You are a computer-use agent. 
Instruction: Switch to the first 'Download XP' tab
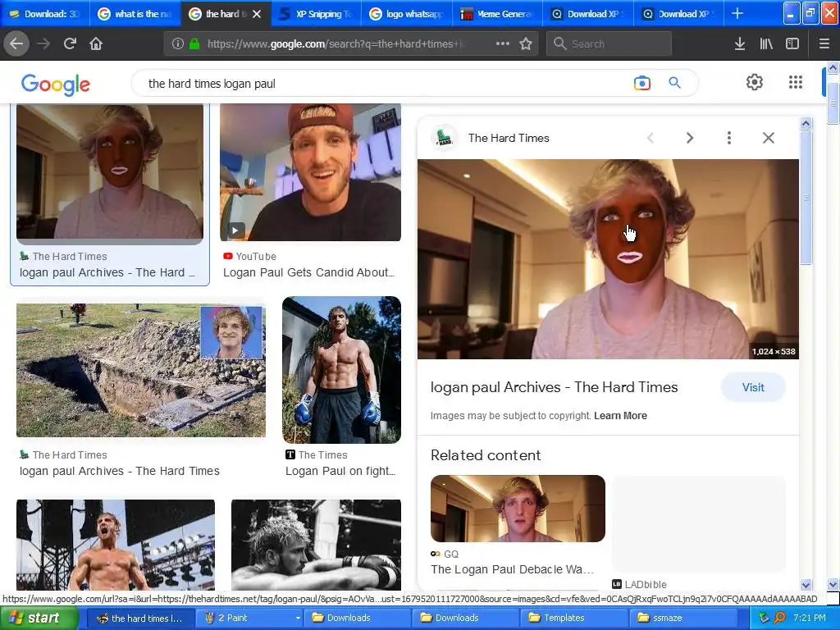588,13
